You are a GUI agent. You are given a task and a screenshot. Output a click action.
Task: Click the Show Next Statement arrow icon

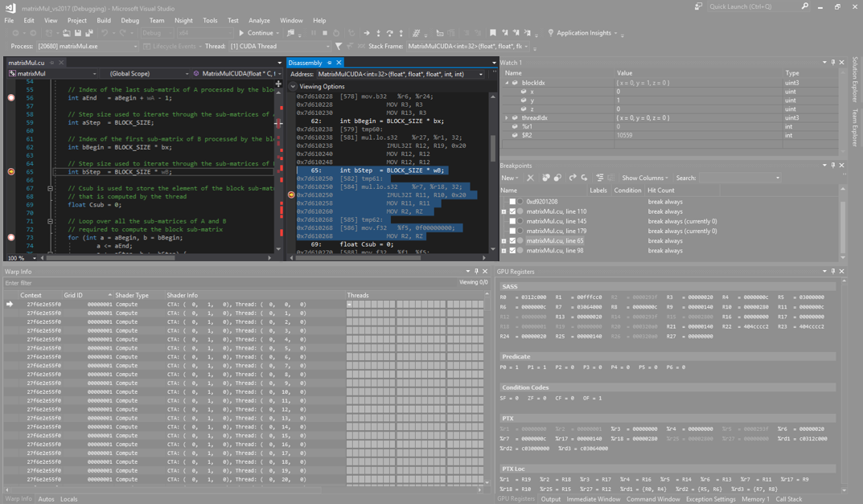367,33
